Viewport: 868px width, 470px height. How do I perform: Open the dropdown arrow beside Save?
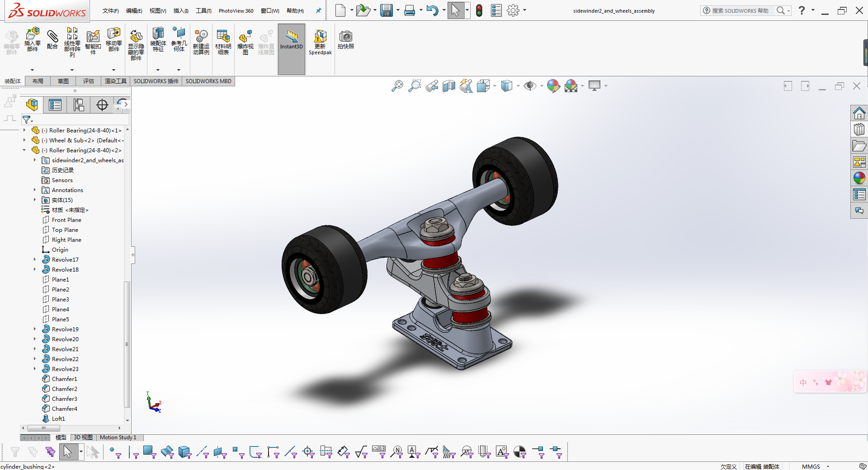398,10
